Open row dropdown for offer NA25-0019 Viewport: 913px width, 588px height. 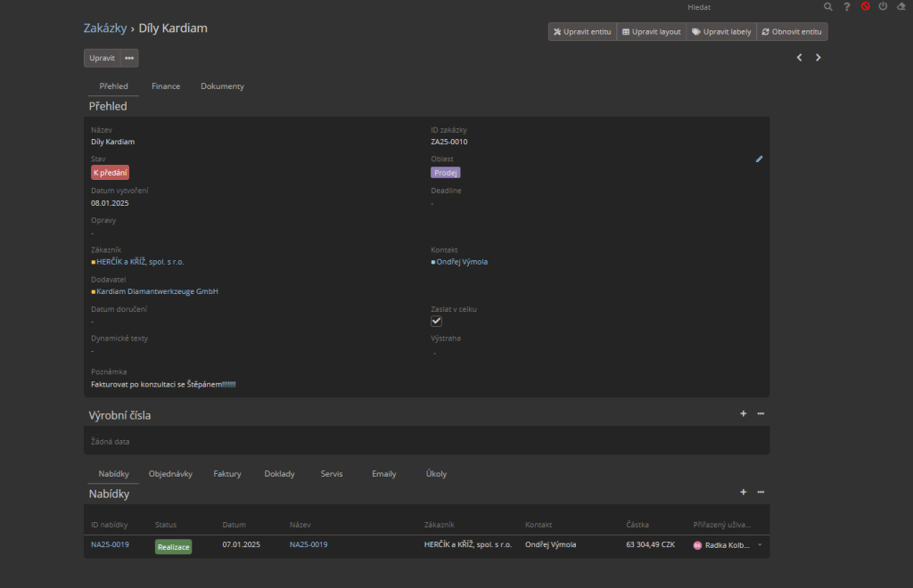[x=761, y=545]
